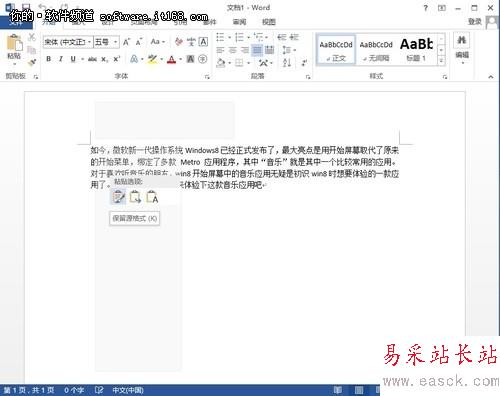
Task: Decrease font size with shrink font icon
Action: 139,42
